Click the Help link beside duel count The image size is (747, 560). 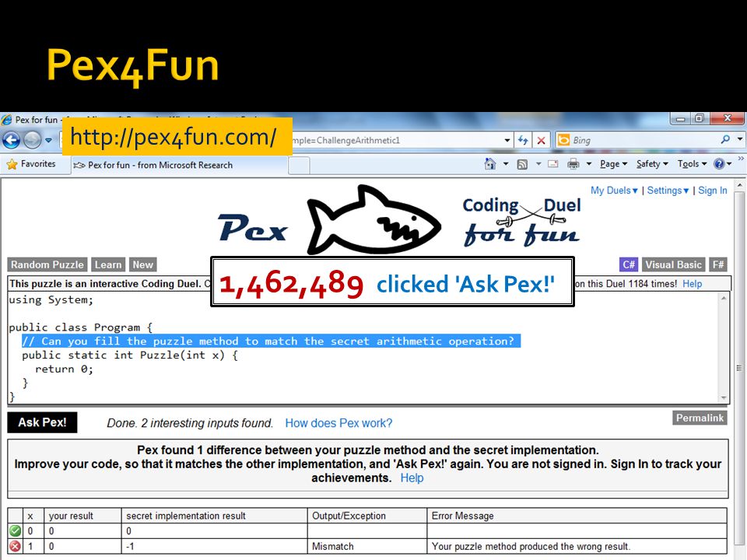point(693,284)
